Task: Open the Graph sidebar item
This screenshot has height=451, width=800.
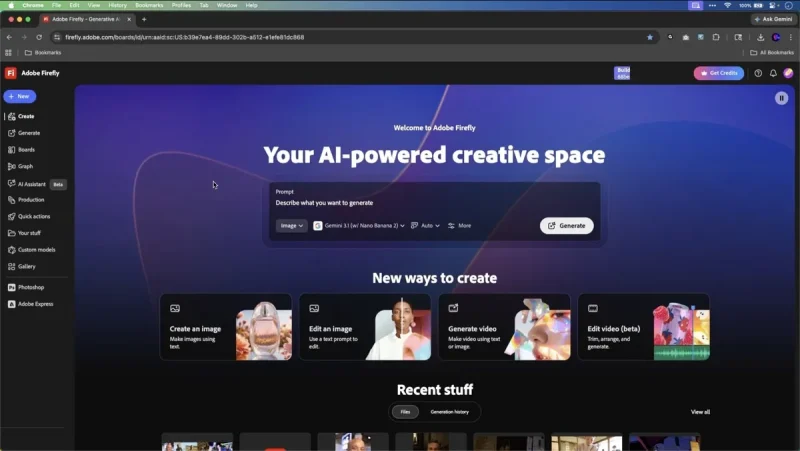Action: click(25, 166)
